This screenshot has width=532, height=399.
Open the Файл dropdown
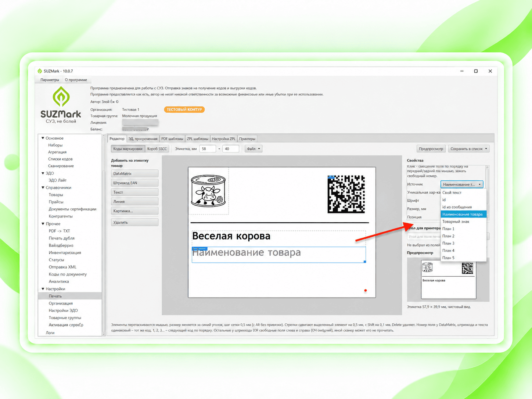point(254,149)
